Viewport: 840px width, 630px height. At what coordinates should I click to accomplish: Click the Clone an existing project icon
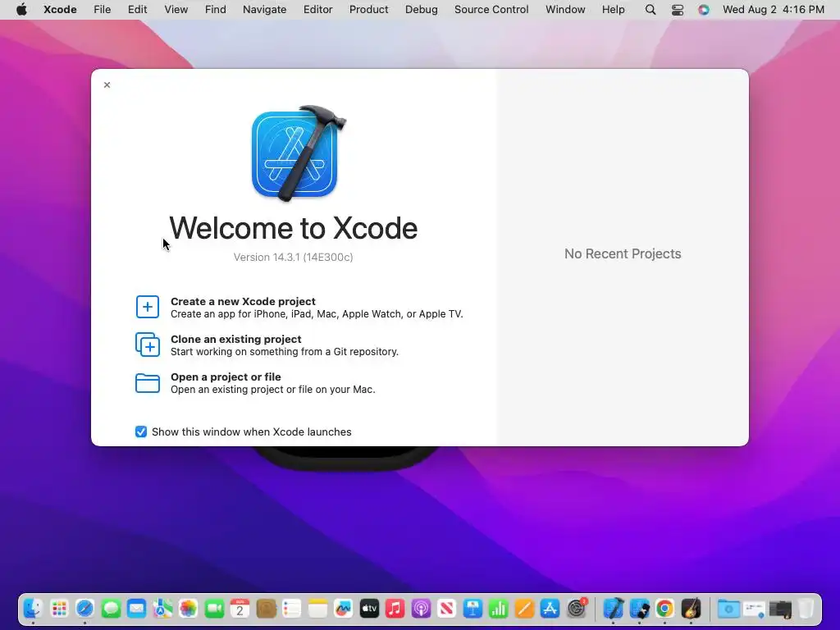(x=148, y=345)
